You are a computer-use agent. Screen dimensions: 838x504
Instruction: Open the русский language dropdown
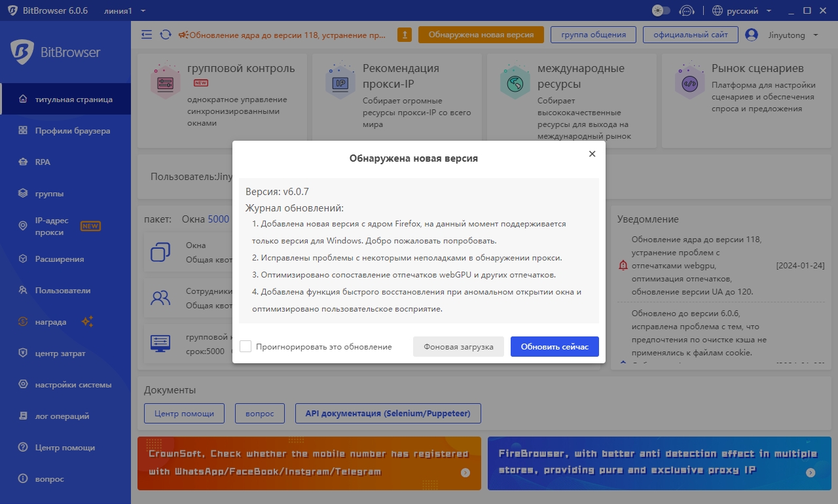pos(742,11)
